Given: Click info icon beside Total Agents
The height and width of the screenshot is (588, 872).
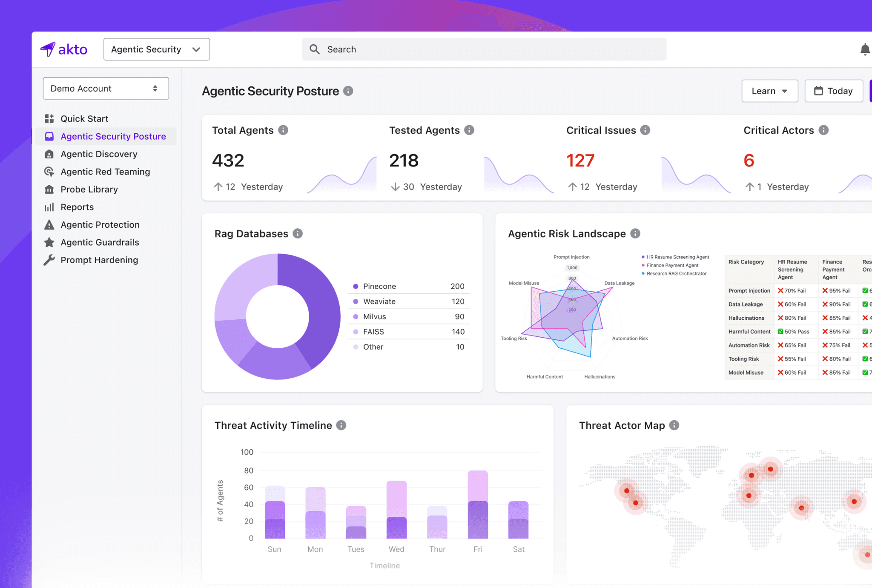Looking at the screenshot, I should pyautogui.click(x=283, y=130).
